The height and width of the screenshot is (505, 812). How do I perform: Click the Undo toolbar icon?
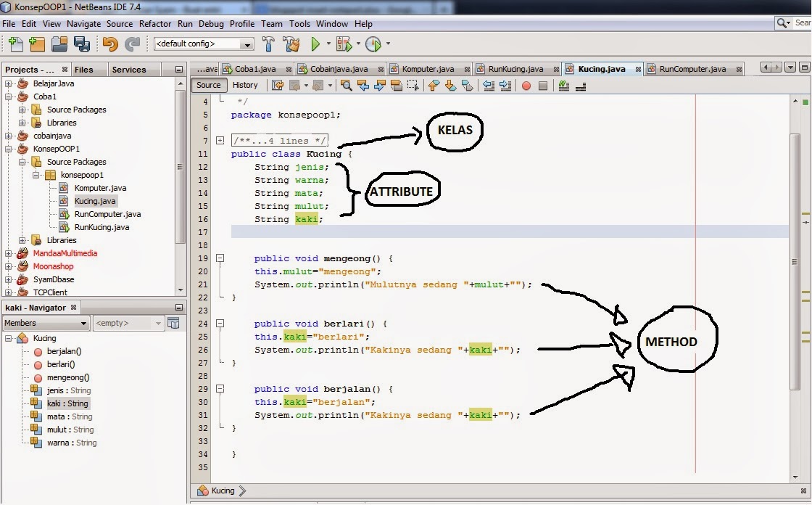pyautogui.click(x=109, y=44)
